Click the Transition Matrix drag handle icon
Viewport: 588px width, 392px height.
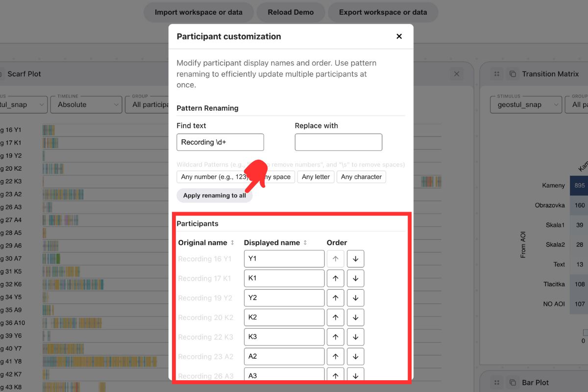tap(497, 73)
